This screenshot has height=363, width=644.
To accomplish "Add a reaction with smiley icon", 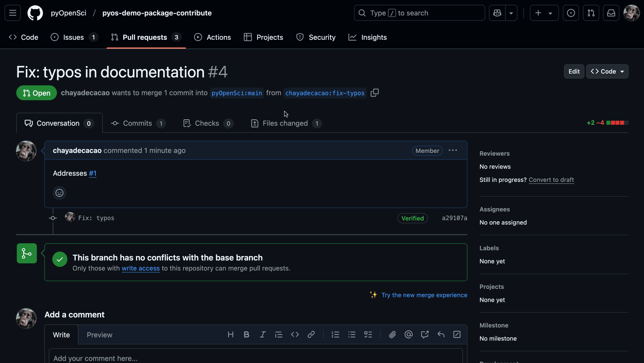I will click(x=59, y=193).
